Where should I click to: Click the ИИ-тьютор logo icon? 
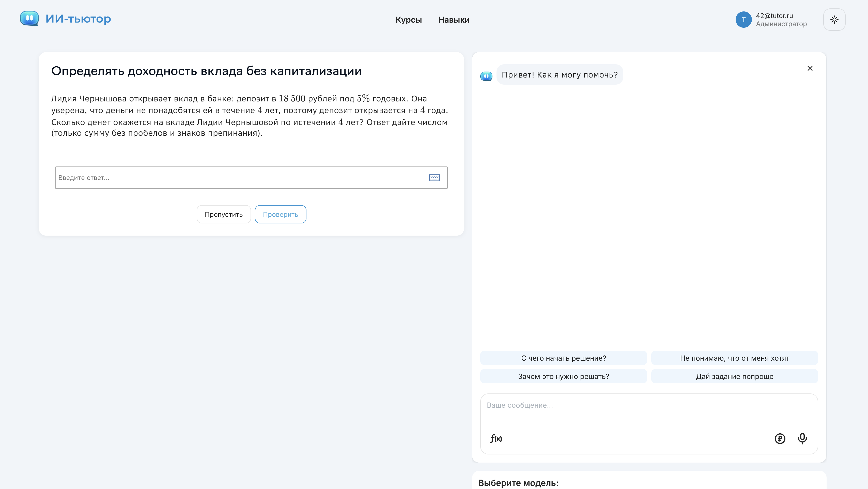29,18
